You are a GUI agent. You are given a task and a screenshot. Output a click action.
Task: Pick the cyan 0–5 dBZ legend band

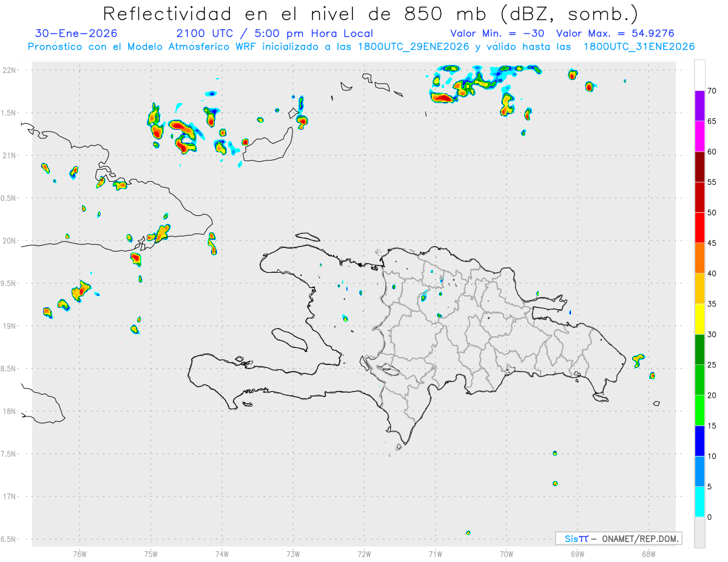pyautogui.click(x=699, y=501)
